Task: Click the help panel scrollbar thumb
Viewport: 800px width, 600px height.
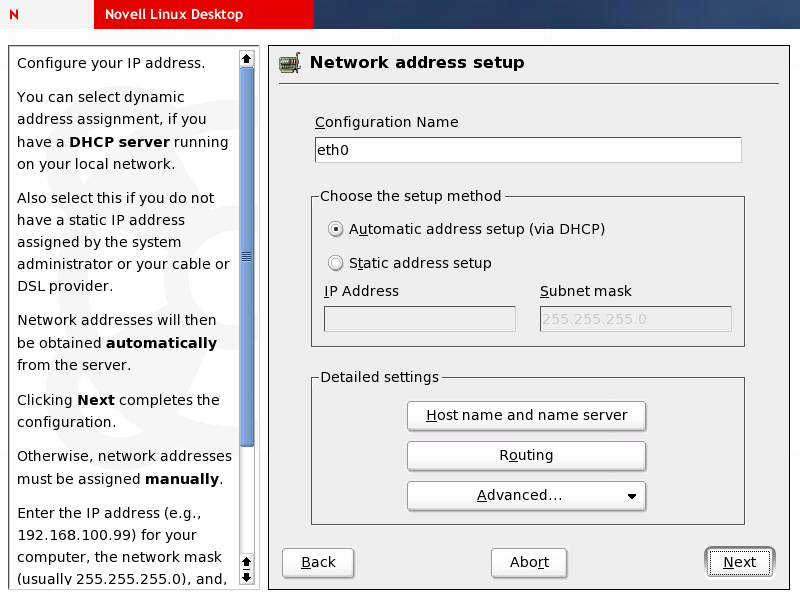Action: coord(247,257)
